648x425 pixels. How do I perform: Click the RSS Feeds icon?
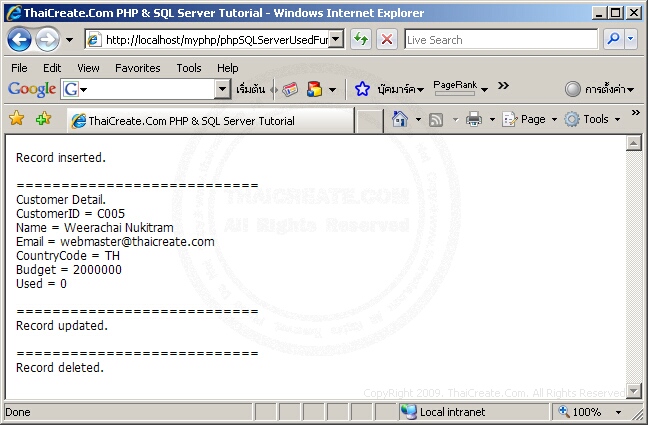coord(436,120)
